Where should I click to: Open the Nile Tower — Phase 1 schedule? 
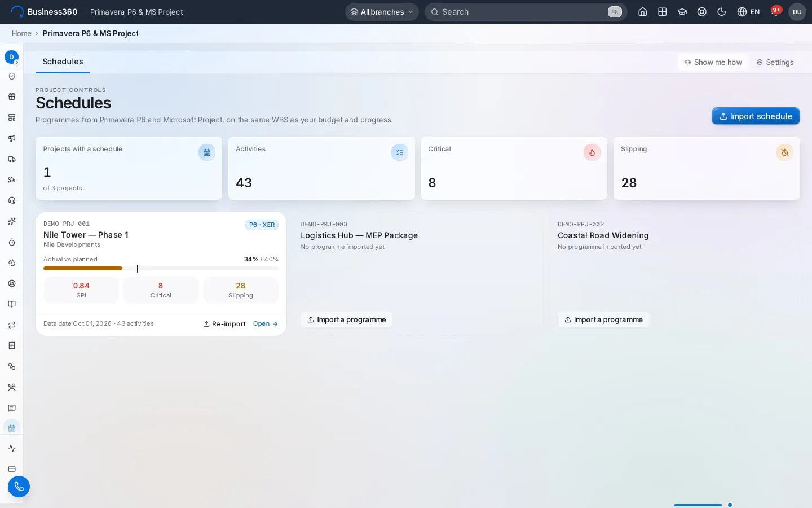[266, 324]
